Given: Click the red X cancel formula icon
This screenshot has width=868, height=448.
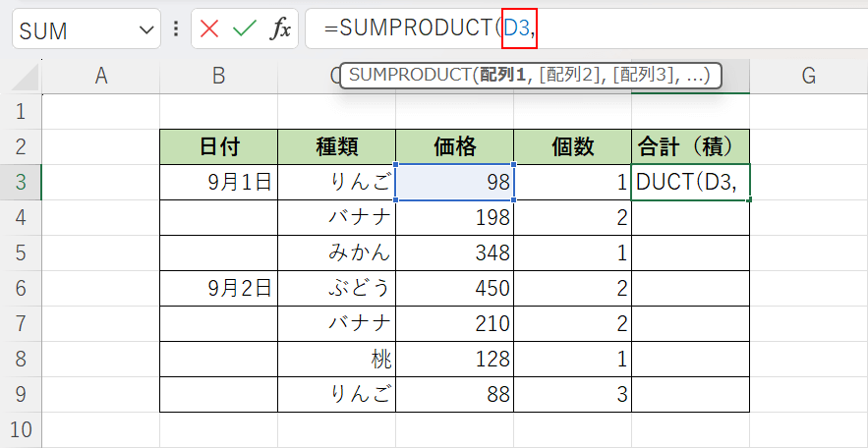Looking at the screenshot, I should click(209, 29).
